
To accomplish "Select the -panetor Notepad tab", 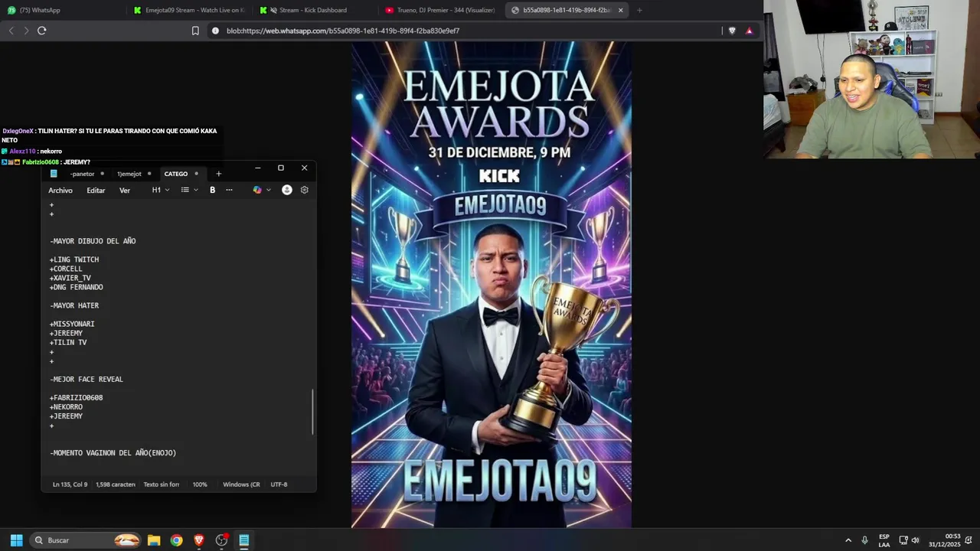I will 82,174.
